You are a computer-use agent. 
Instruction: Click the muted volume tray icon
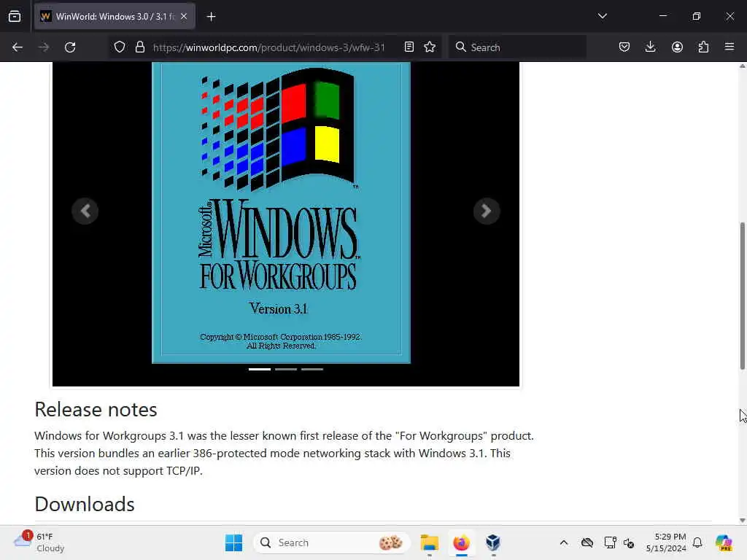coord(628,542)
